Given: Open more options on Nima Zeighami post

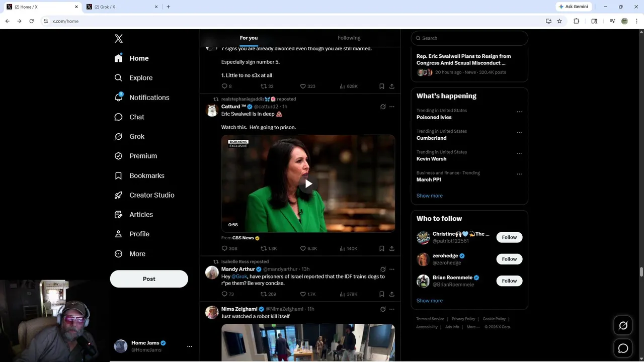Looking at the screenshot, I should point(392,309).
